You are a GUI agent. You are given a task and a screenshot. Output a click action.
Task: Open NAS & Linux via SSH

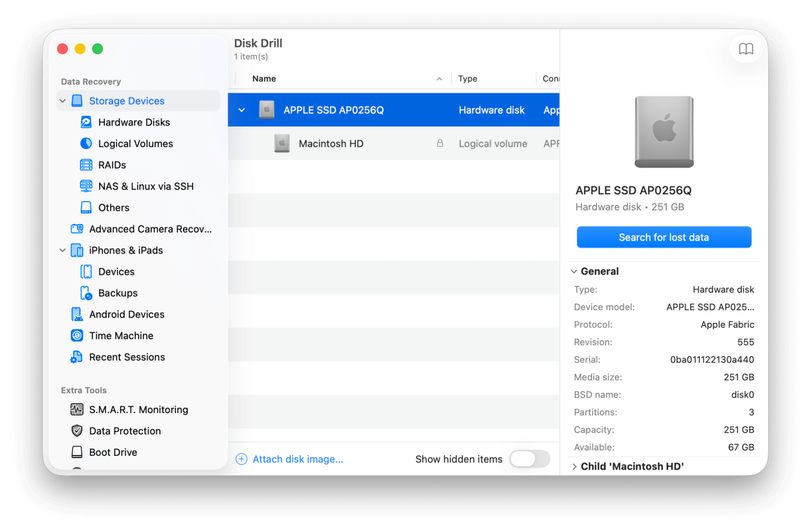pos(146,186)
